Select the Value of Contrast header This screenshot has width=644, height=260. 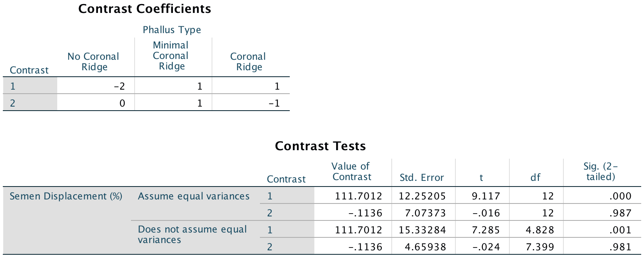click(351, 172)
